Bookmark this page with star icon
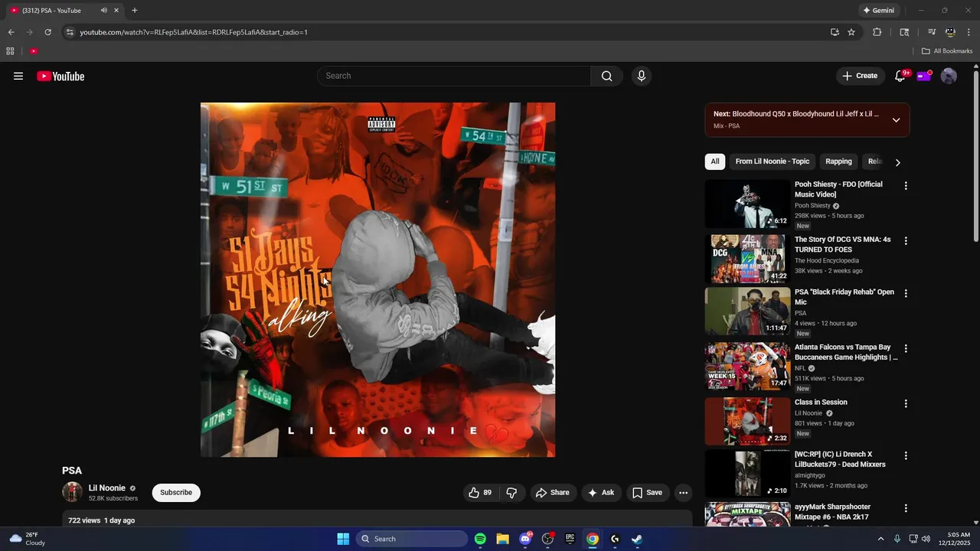 (x=851, y=32)
